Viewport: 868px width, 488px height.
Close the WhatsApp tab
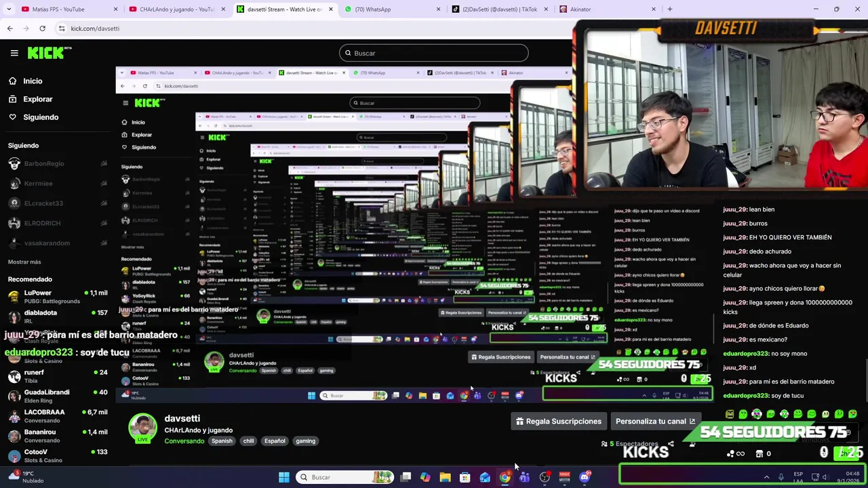coord(439,9)
